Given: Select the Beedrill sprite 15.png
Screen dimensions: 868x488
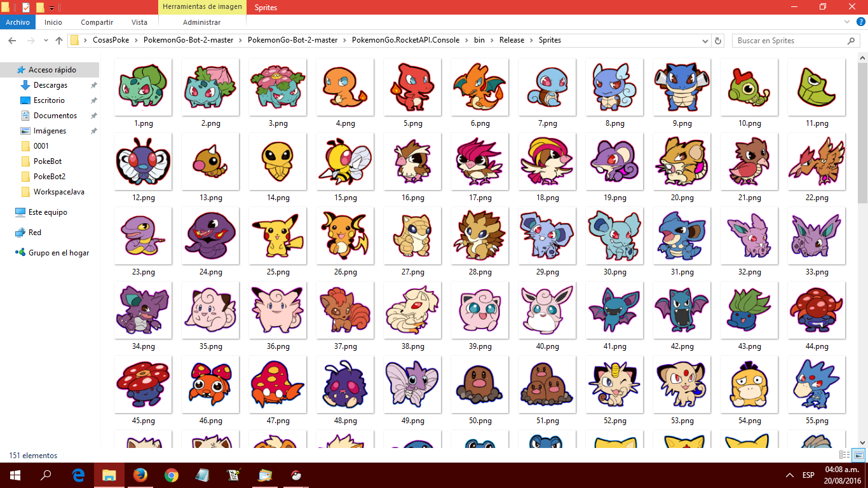Looking at the screenshot, I should (345, 161).
